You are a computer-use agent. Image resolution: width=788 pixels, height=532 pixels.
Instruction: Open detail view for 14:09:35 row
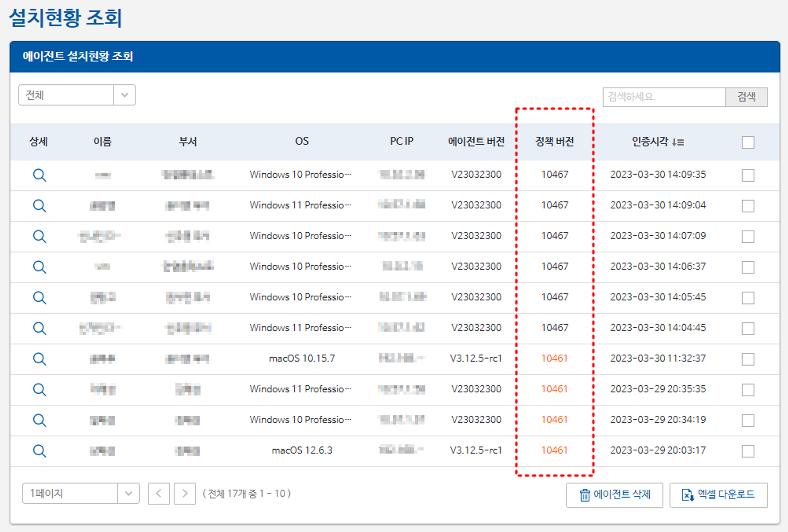pyautogui.click(x=39, y=175)
